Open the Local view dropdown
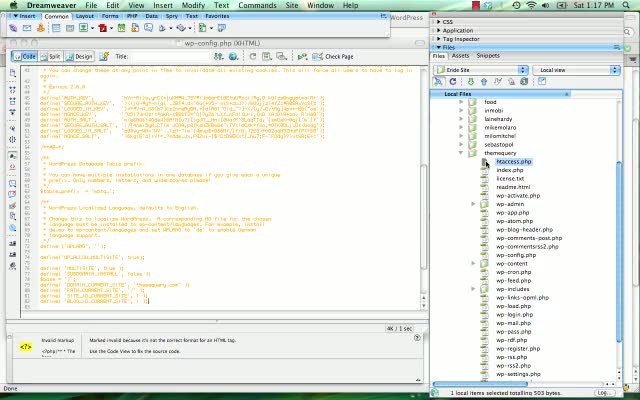This screenshot has width=640, height=400. [x=576, y=70]
